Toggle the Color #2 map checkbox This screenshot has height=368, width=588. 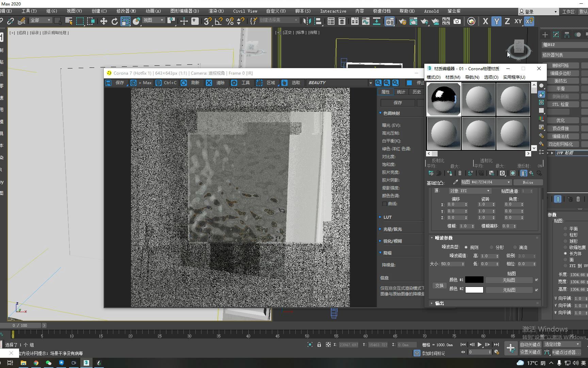[537, 290]
